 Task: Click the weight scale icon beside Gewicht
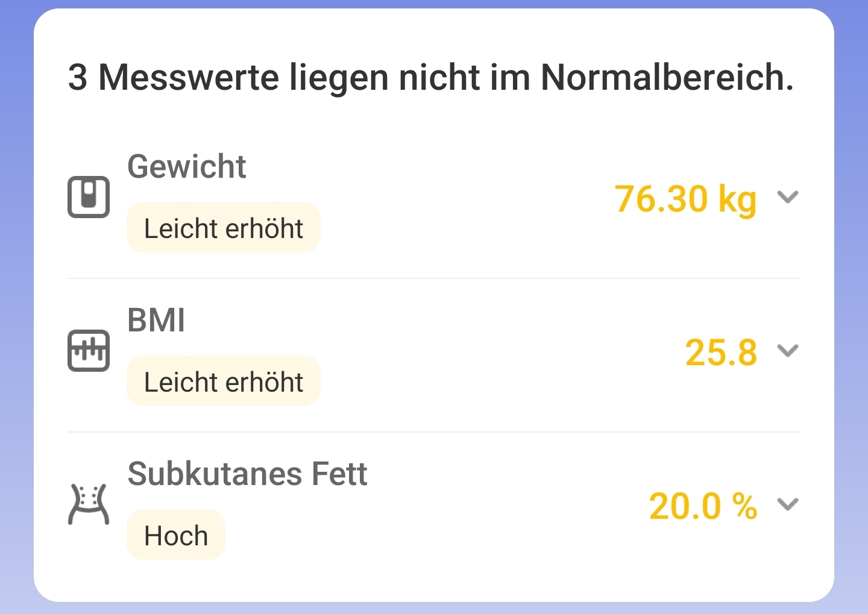tap(89, 197)
